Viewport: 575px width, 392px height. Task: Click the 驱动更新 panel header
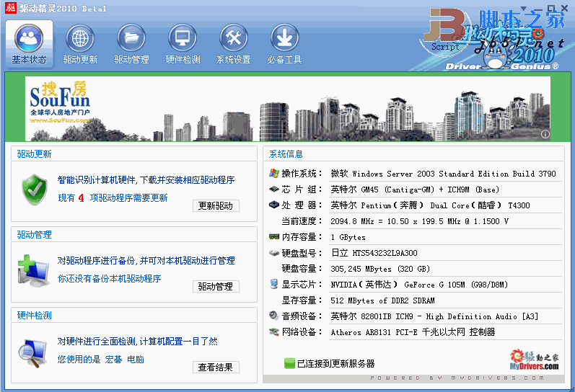(x=134, y=153)
